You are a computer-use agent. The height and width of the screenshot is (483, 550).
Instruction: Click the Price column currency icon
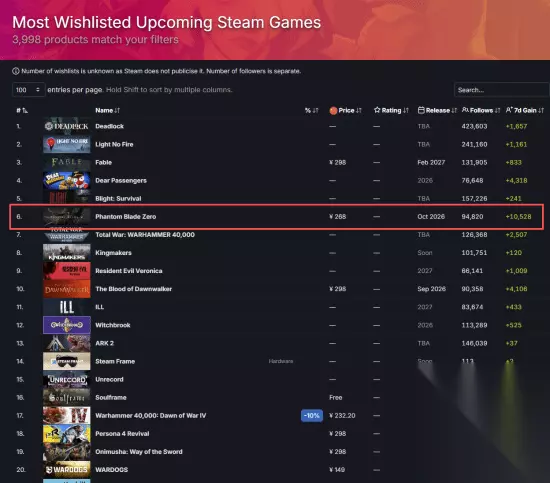[x=333, y=110]
